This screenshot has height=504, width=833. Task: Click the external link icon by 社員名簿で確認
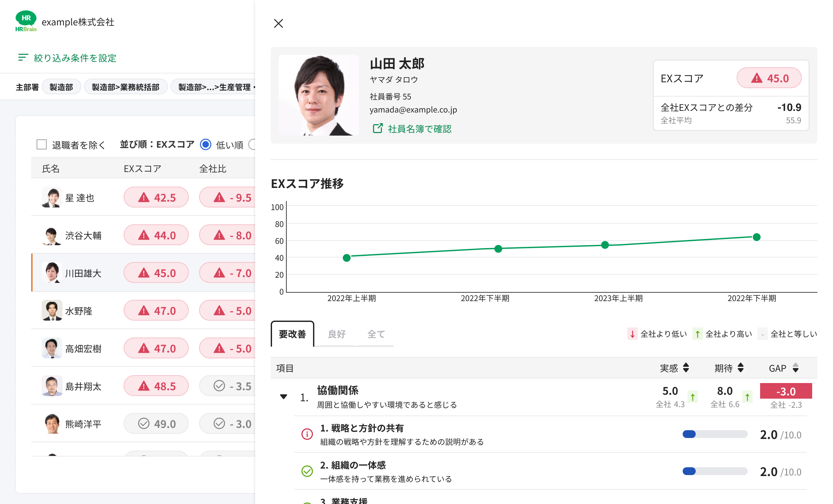point(377,128)
